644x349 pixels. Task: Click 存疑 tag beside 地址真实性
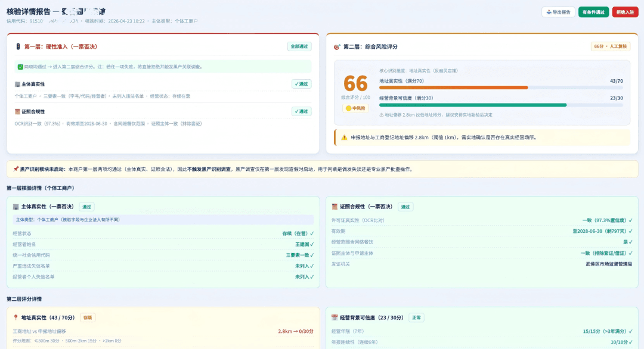click(88, 317)
